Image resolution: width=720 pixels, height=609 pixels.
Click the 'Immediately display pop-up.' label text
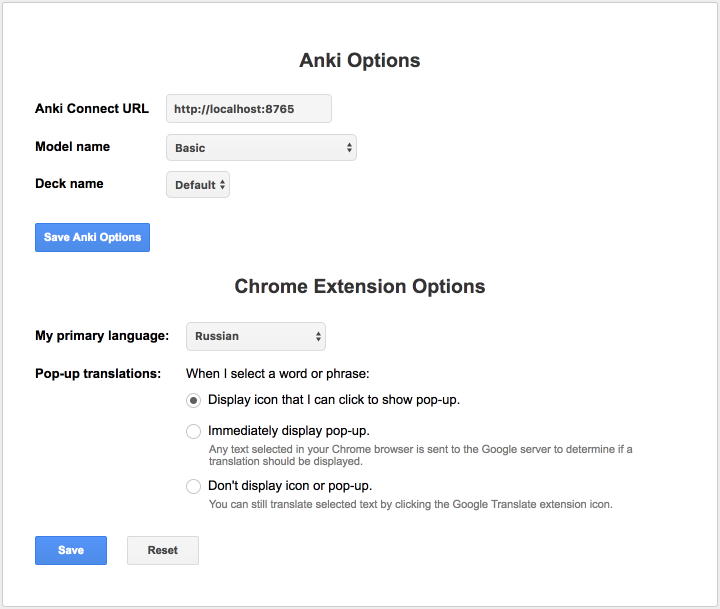click(289, 431)
